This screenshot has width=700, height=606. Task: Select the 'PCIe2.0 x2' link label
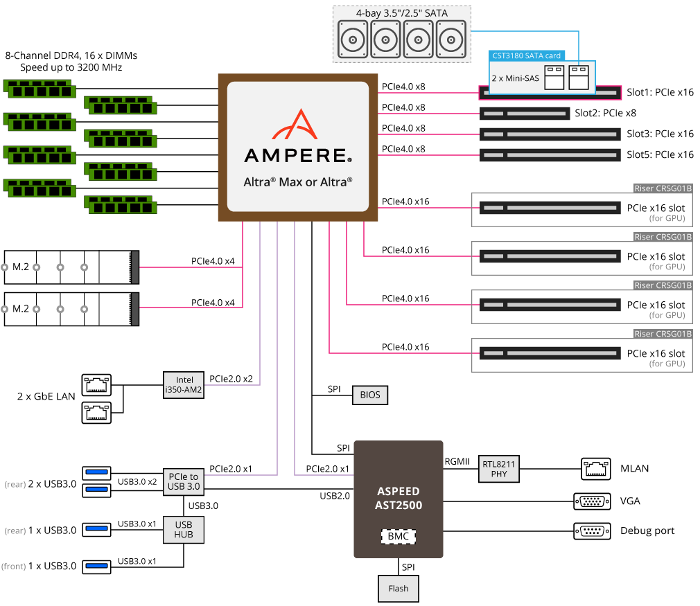231,379
